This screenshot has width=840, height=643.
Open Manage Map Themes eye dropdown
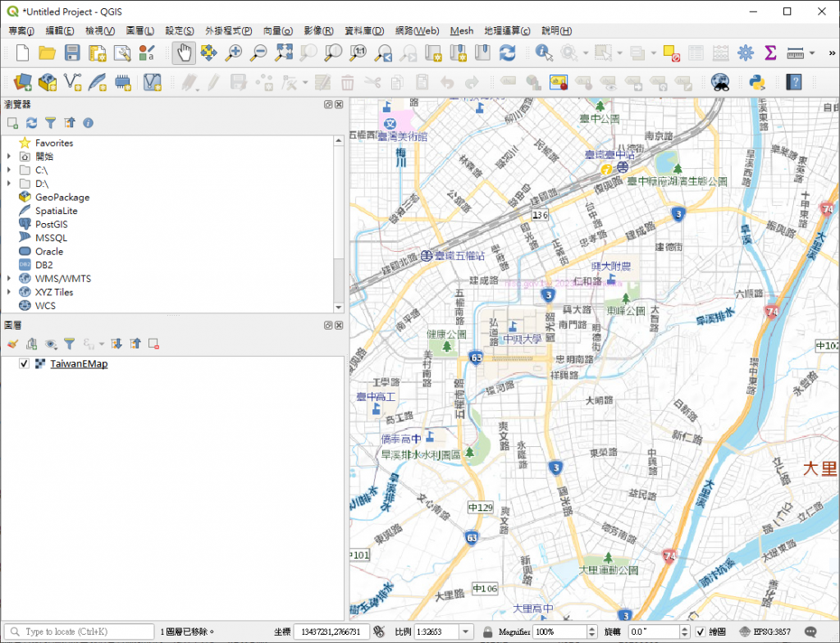click(51, 344)
